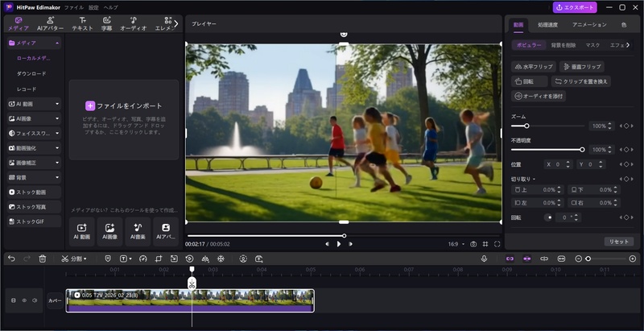Expand the AI画像 sidebar section

click(57, 118)
